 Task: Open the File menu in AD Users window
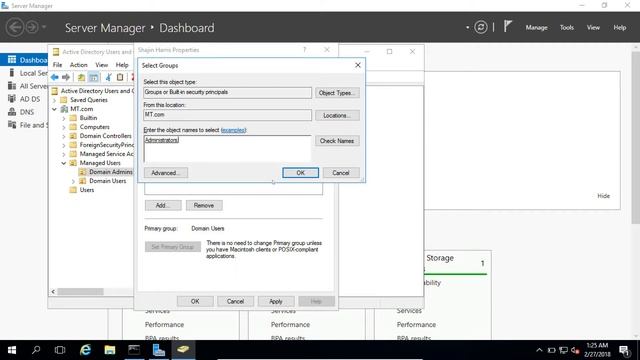click(58, 65)
